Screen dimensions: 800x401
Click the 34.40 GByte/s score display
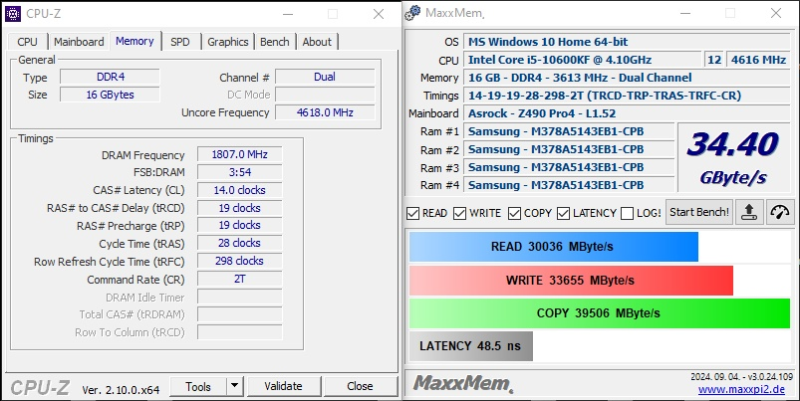pos(733,158)
